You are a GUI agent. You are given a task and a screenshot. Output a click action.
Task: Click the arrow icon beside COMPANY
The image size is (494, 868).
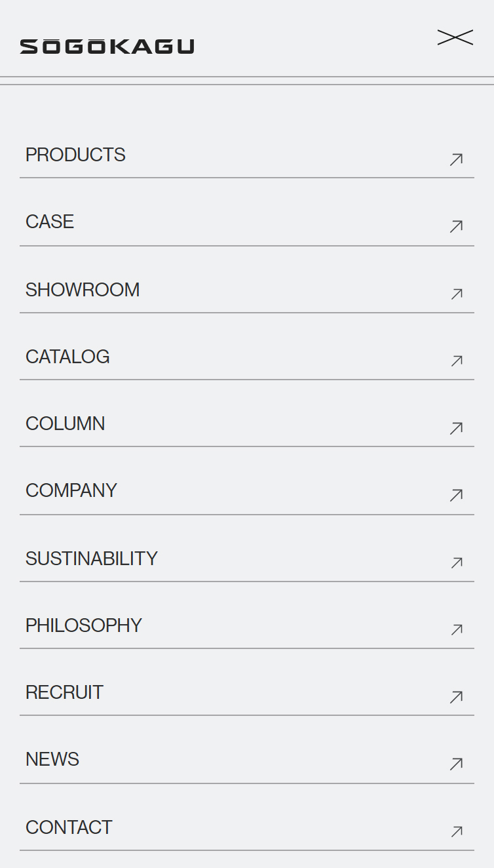(x=457, y=495)
